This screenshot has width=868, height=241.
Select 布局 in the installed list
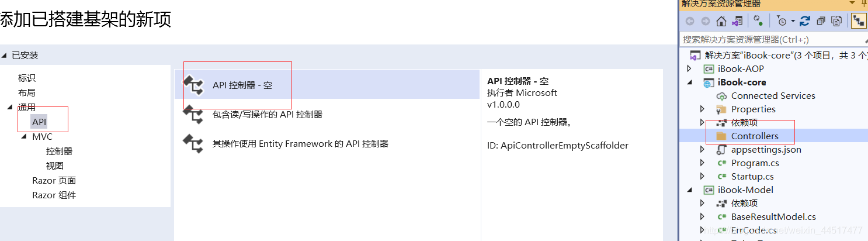tap(27, 92)
